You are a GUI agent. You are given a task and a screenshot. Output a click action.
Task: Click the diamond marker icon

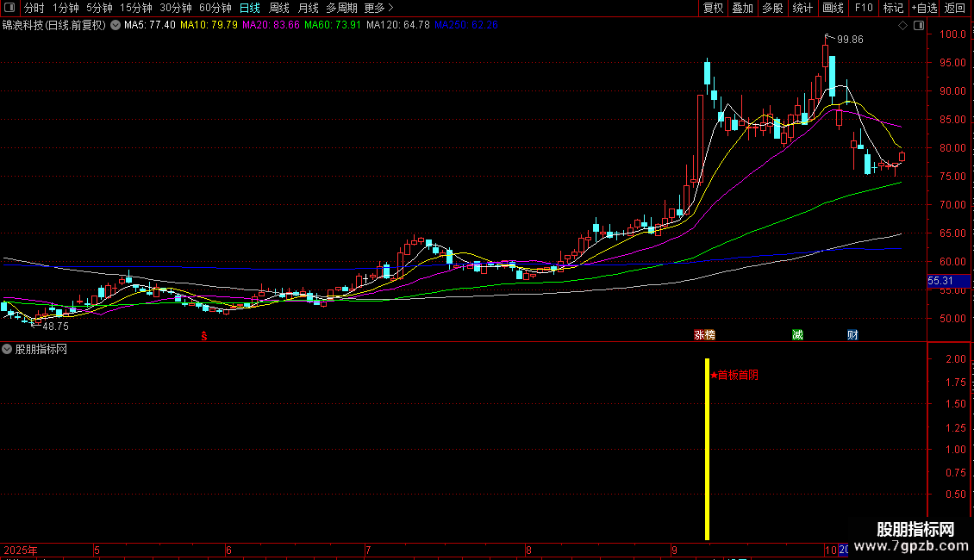coord(903,26)
